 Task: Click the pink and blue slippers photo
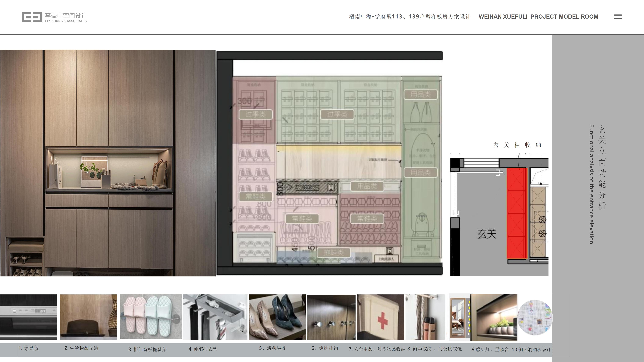coord(150,316)
